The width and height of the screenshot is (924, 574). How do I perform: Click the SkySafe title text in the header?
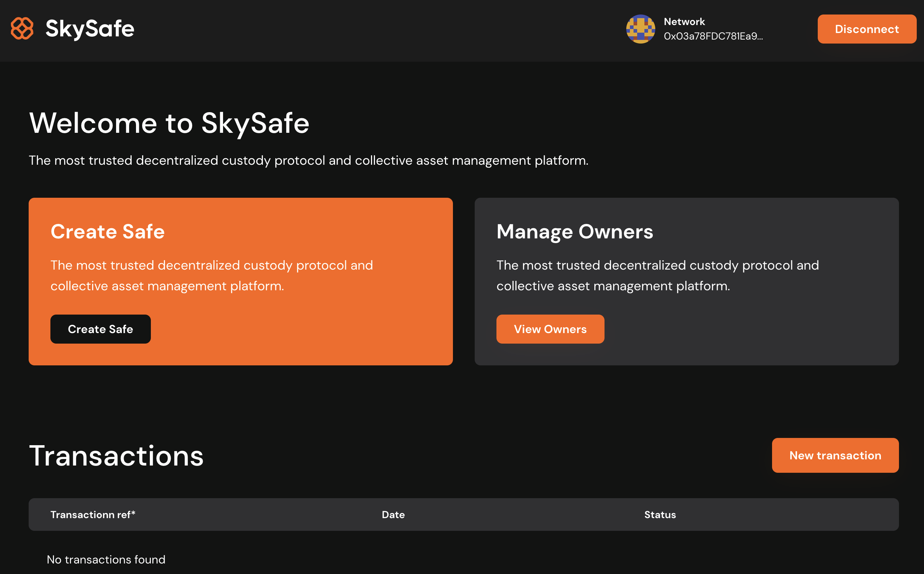(90, 28)
